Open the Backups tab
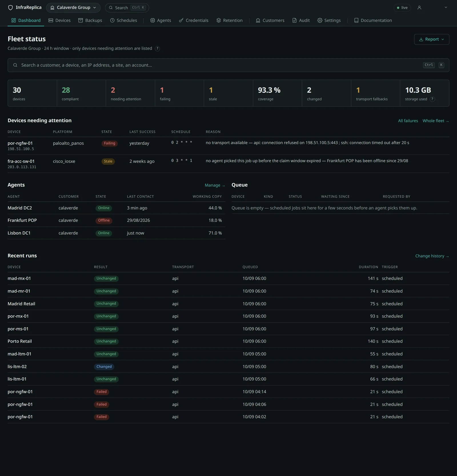Image resolution: width=457 pixels, height=476 pixels. click(90, 20)
